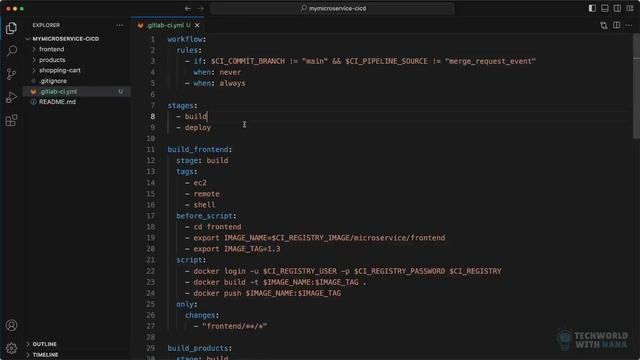Click 'never' on line 4
The width and height of the screenshot is (640, 360).
pos(230,72)
